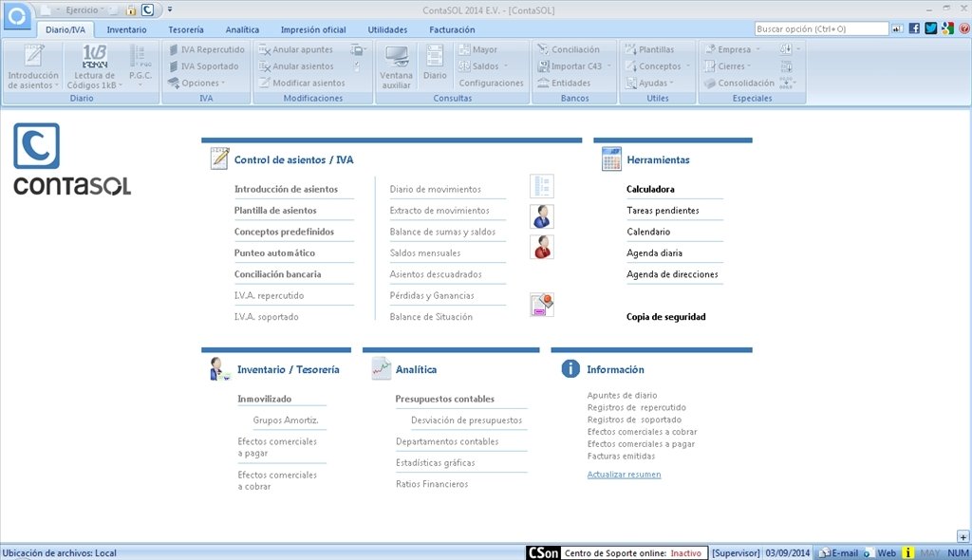Click the icon beside Pérdidas y Ganancias
Viewport: 972px width, 560px height.
542,305
